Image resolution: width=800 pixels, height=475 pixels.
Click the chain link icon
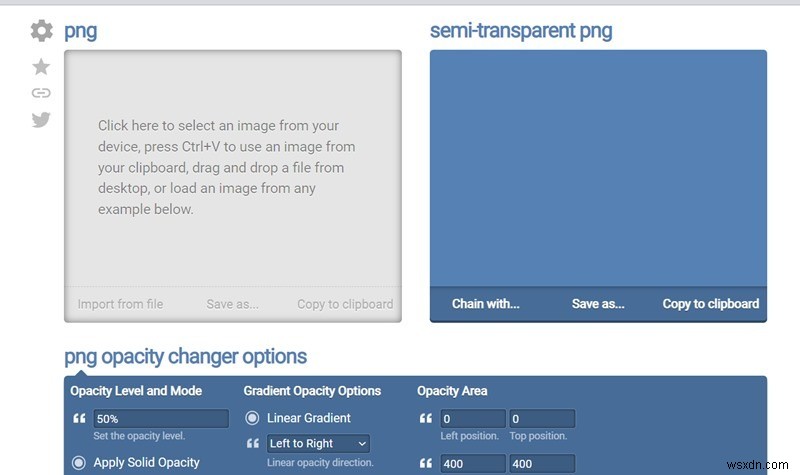[x=41, y=93]
